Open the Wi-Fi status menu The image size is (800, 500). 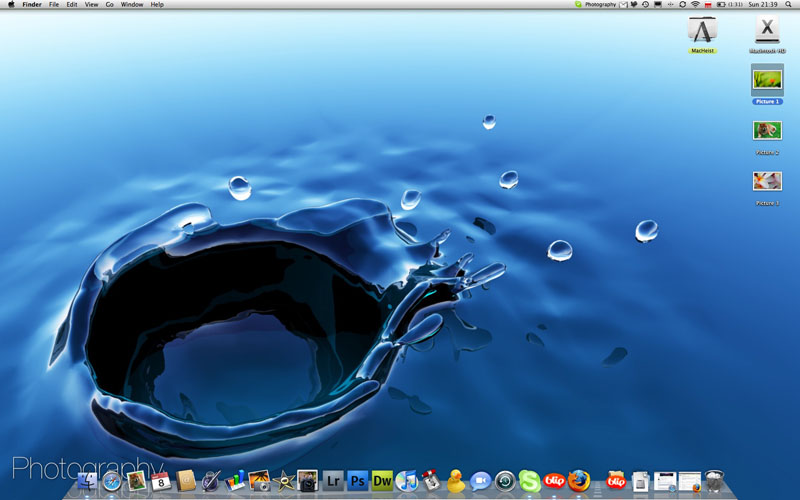coord(695,5)
